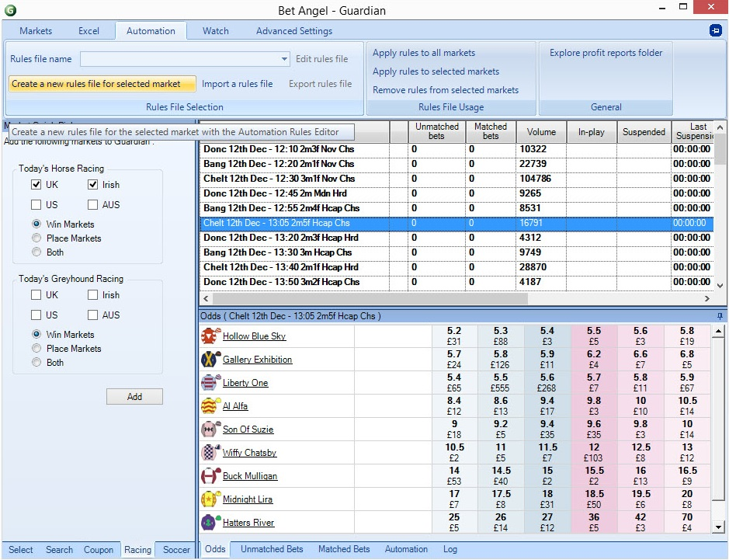Click the Add markets button

[x=134, y=397]
